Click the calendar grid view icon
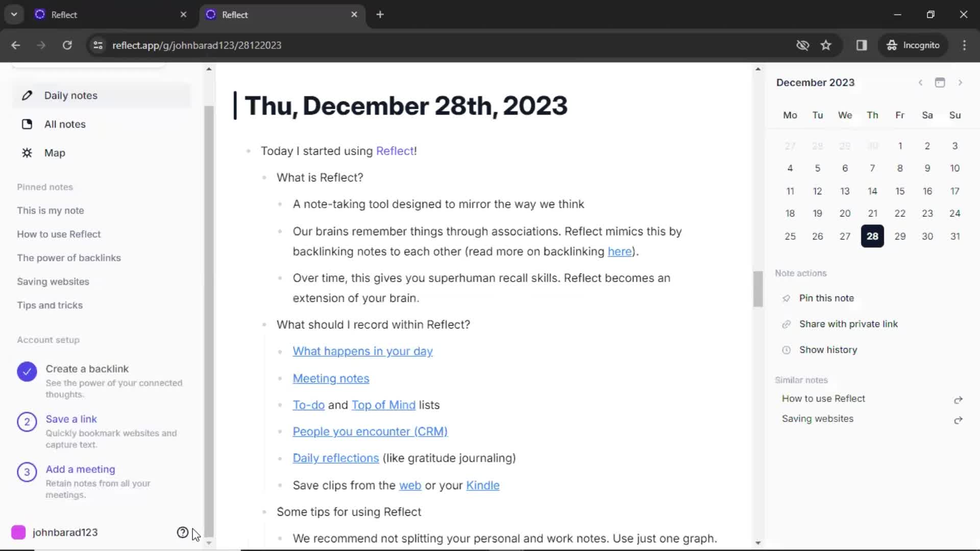 click(x=940, y=82)
